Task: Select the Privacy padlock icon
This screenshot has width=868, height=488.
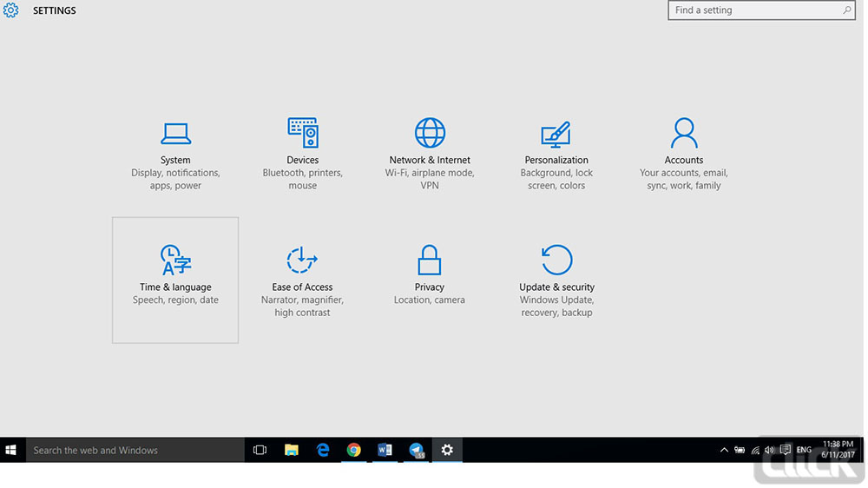Action: point(429,260)
